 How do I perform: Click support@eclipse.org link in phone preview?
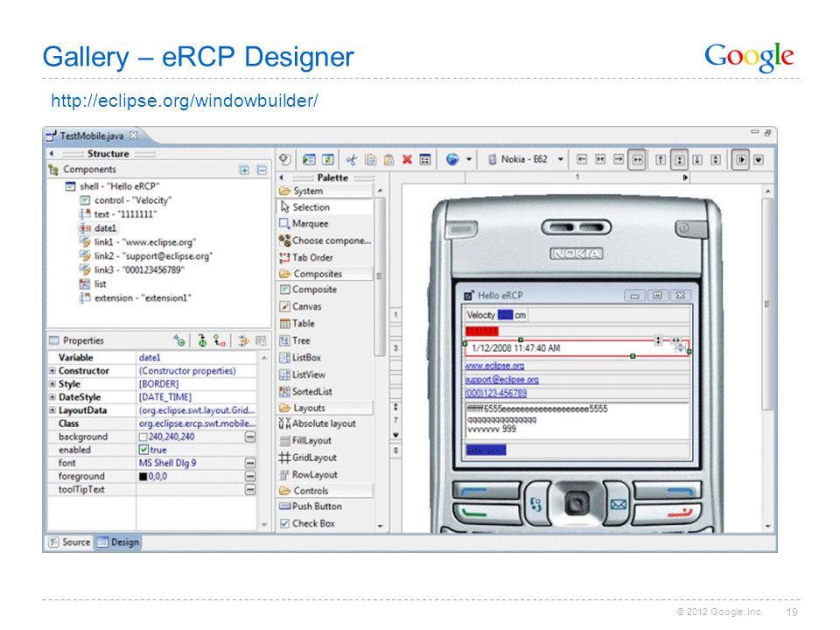(x=502, y=379)
